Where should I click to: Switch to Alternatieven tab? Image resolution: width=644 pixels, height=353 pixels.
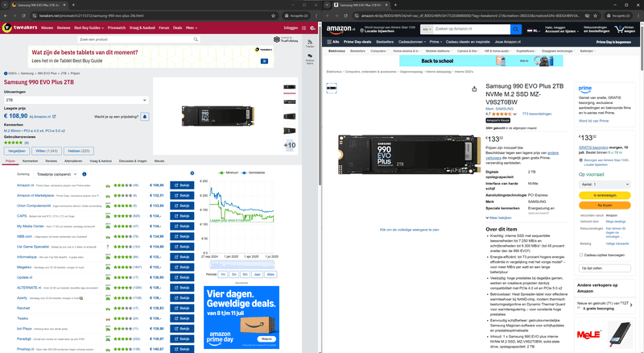pyautogui.click(x=73, y=161)
